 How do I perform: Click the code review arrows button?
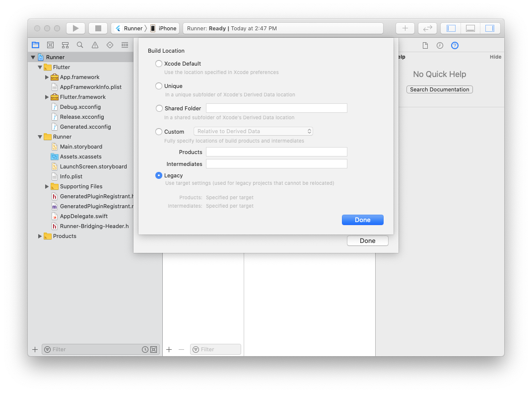pos(427,28)
